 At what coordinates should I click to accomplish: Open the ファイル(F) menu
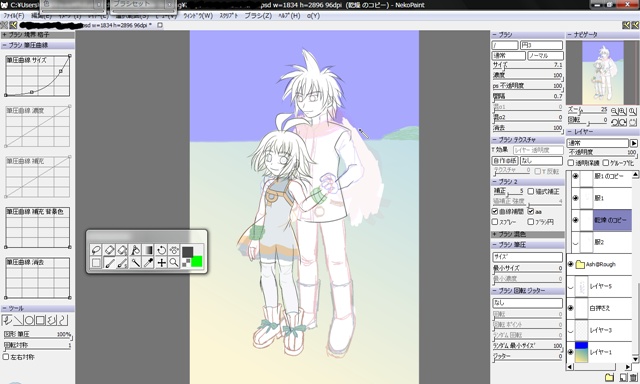click(x=13, y=16)
